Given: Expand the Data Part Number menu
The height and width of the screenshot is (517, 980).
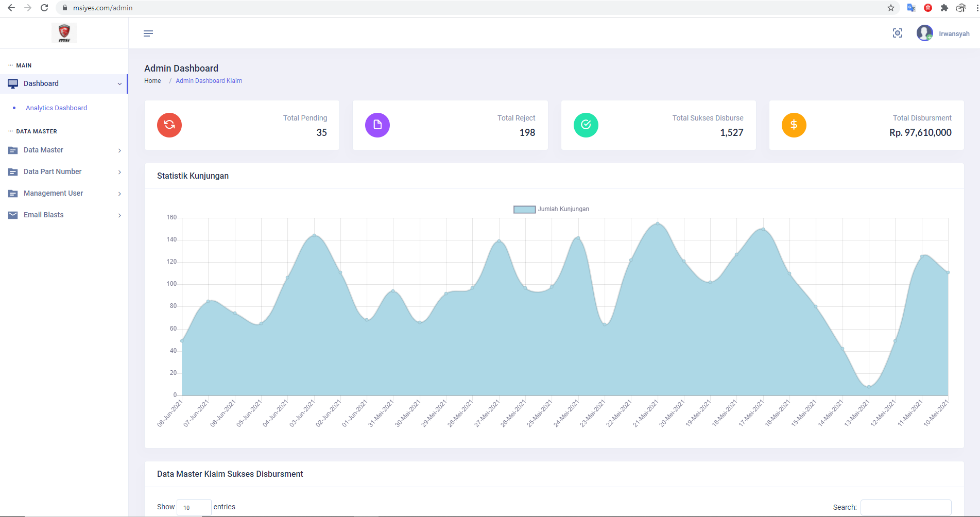Looking at the screenshot, I should click(x=64, y=171).
